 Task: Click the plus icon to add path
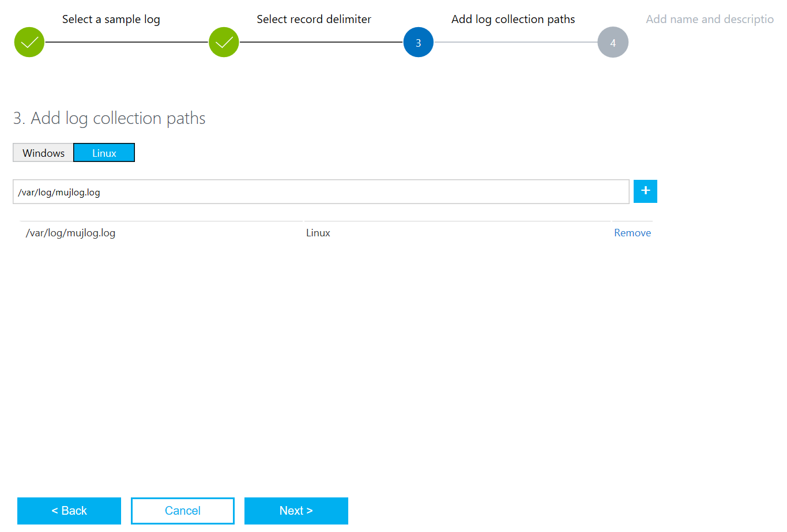pos(645,191)
